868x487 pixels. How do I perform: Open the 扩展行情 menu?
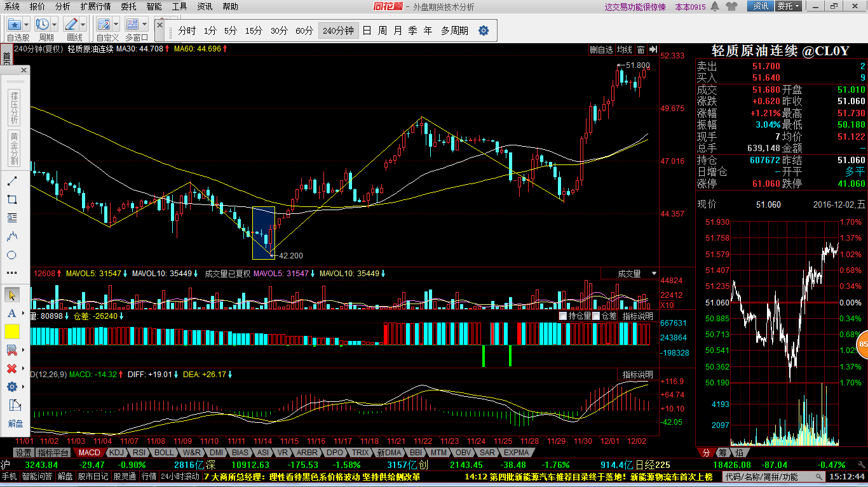coord(95,6)
